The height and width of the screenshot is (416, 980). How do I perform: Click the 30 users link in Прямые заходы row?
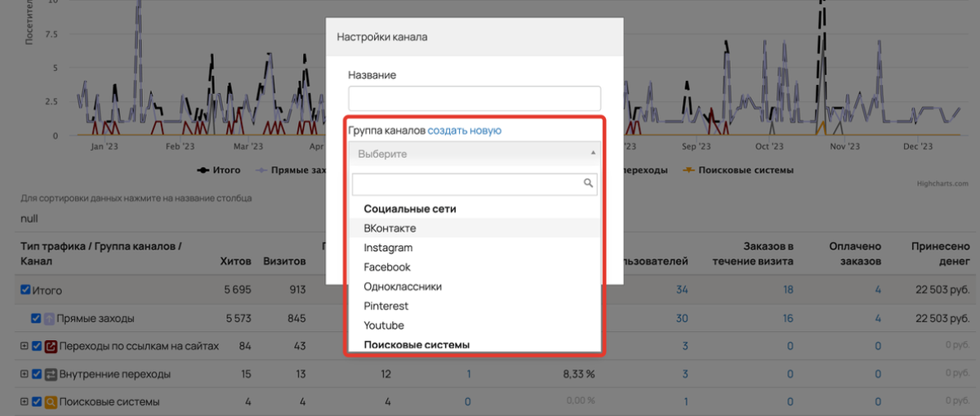click(682, 318)
